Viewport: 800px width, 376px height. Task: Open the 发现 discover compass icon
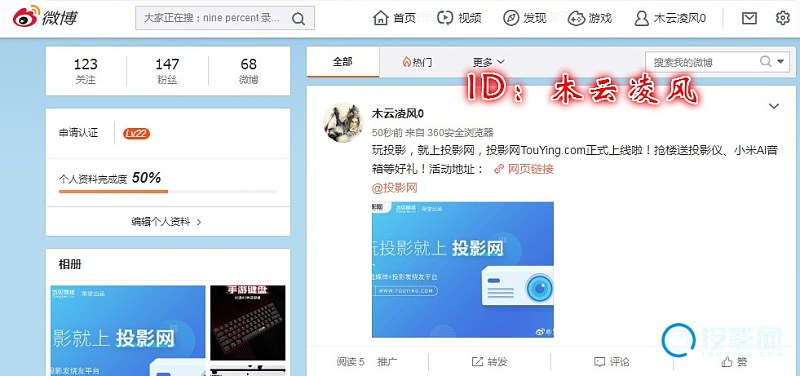point(511,18)
